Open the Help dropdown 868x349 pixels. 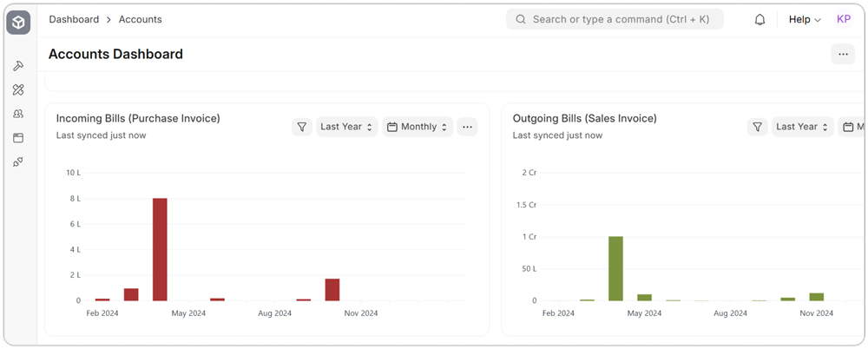805,19
